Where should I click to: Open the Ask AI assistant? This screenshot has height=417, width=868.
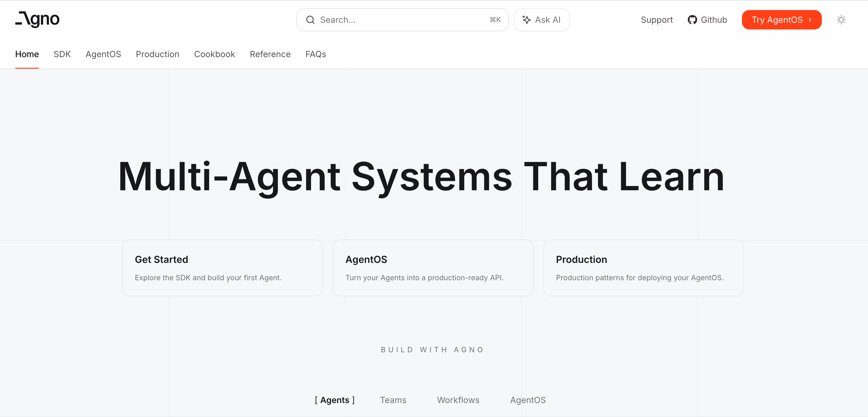point(542,20)
